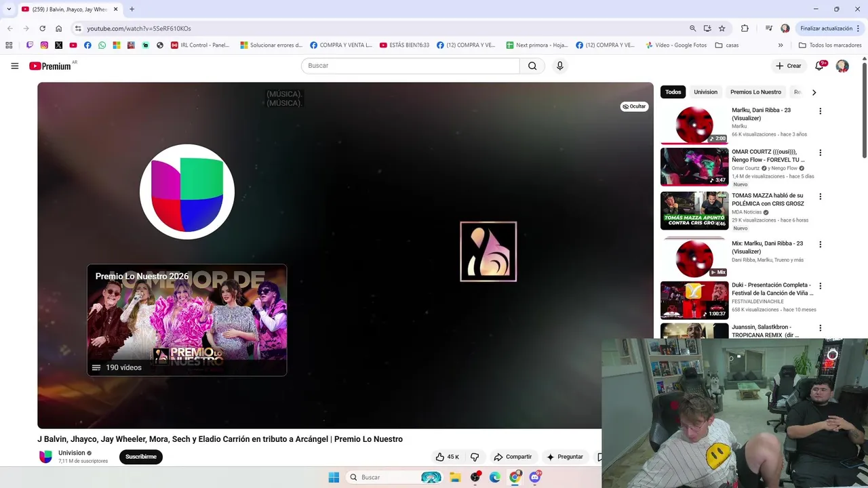View site information icon beside URL
The height and width of the screenshot is (488, 868).
78,28
